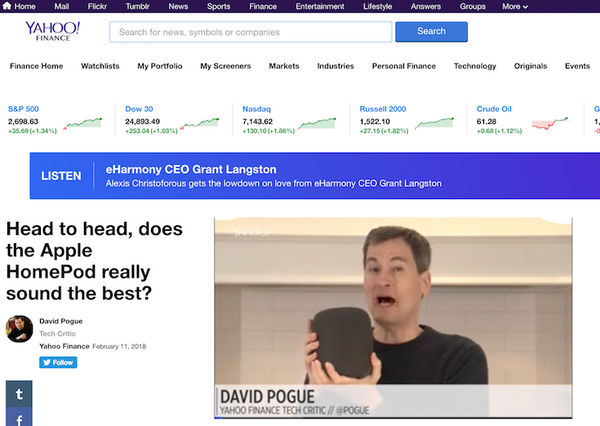Focus the news and symbols search field
Viewport: 600px width, 426px height.
pyautogui.click(x=250, y=32)
